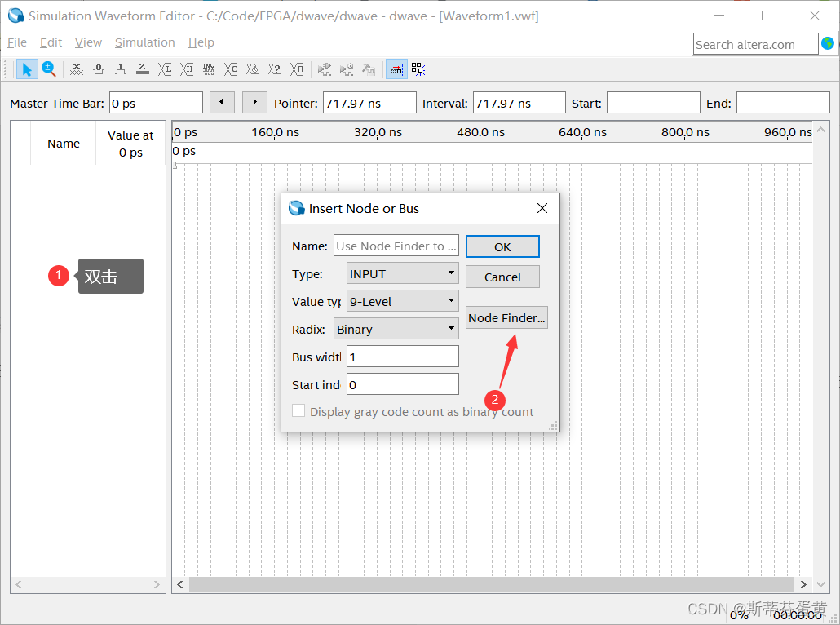This screenshot has width=840, height=625.
Task: Apply Overwrite Clock to the waveform
Action: tap(252, 69)
